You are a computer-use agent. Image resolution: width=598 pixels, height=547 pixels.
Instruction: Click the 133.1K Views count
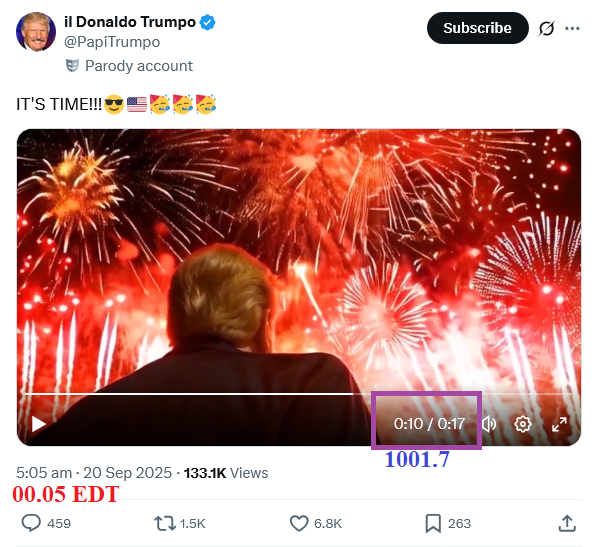tap(226, 473)
